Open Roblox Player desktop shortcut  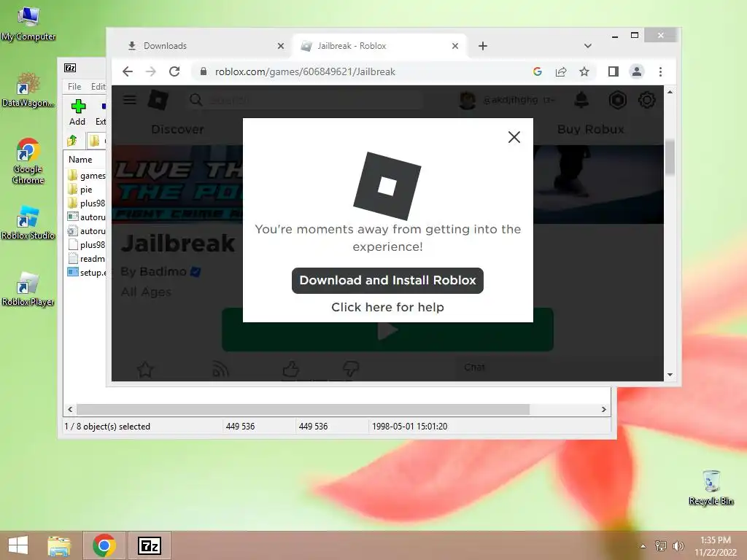pos(28,289)
